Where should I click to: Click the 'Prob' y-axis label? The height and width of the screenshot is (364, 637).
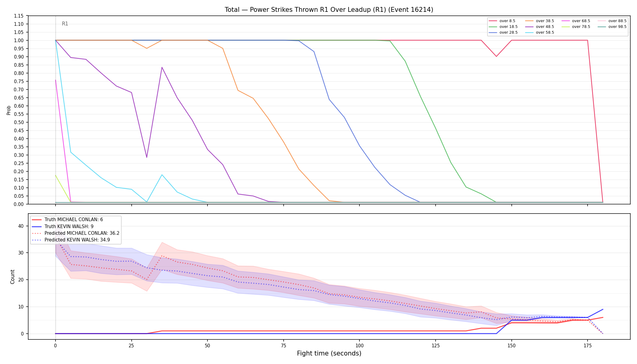pyautogui.click(x=9, y=110)
